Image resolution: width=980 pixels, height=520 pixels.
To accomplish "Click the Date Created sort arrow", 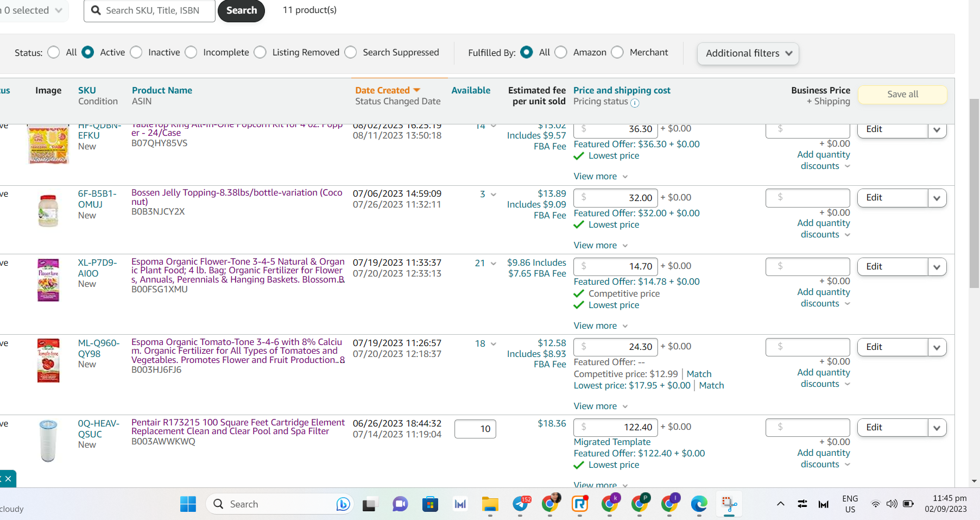I will point(417,90).
